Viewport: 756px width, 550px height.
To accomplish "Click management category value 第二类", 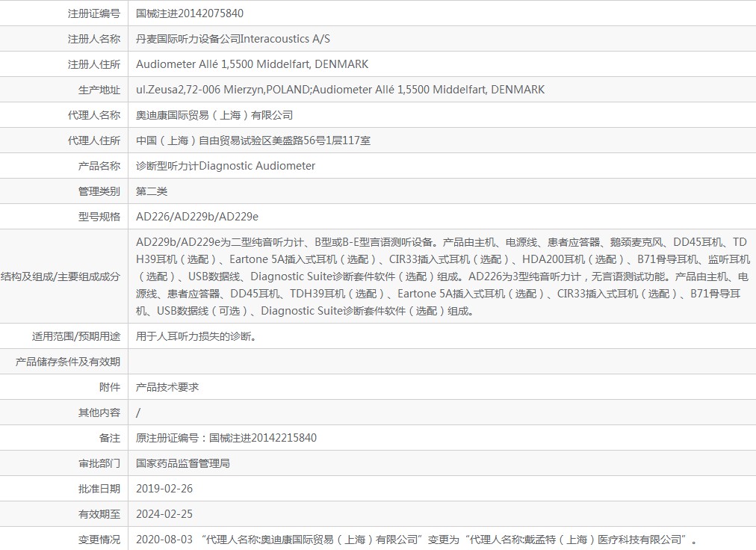I will (x=152, y=191).
